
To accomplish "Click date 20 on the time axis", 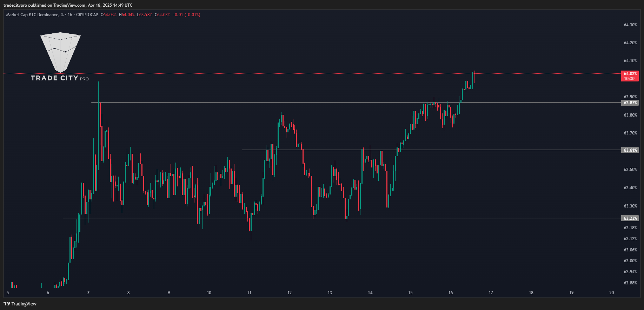I will pyautogui.click(x=612, y=293).
